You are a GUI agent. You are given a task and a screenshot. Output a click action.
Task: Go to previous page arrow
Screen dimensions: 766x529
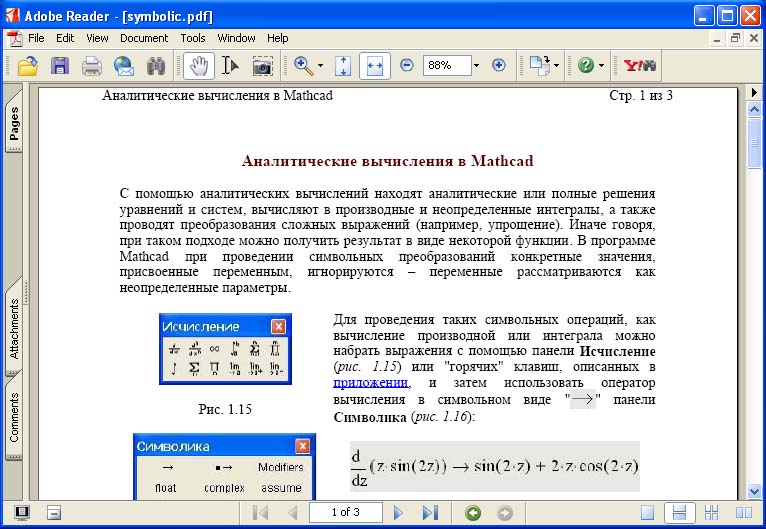coord(292,512)
